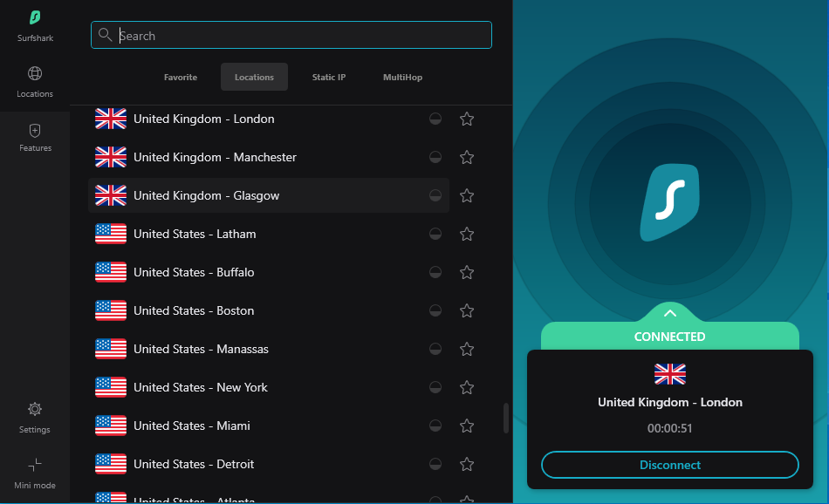This screenshot has width=829, height=504.
Task: Switch to the Favorite tab
Action: pyautogui.click(x=181, y=77)
